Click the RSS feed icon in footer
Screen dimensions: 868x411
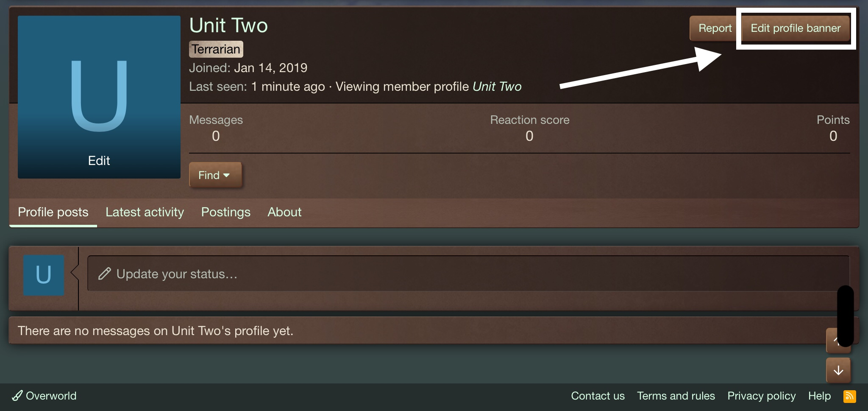point(849,396)
